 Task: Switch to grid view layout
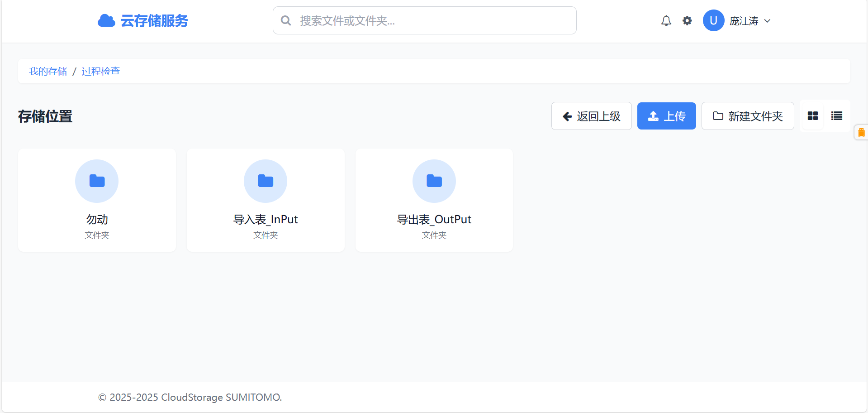click(812, 116)
